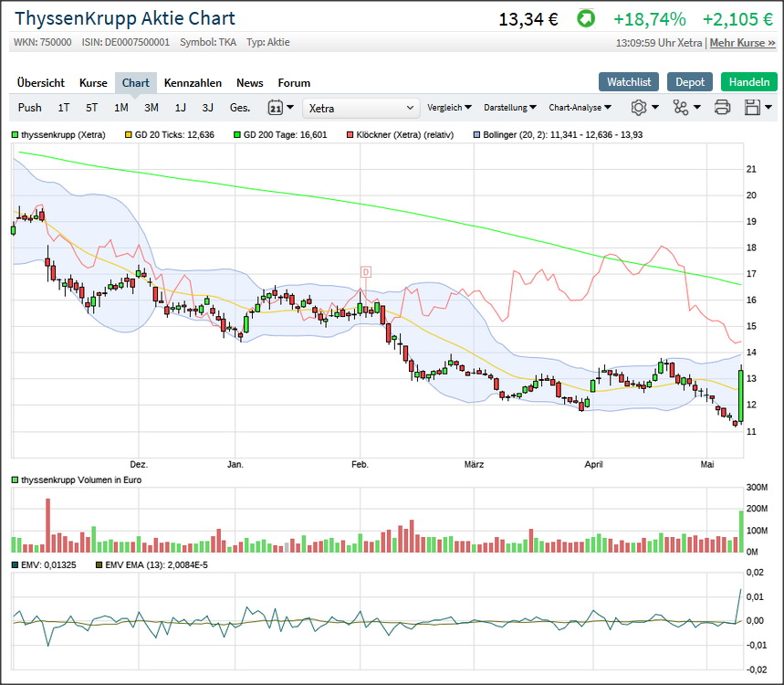Screen dimensions: 784x685
Task: Switch to the Kennzahlen tab
Action: tap(193, 83)
